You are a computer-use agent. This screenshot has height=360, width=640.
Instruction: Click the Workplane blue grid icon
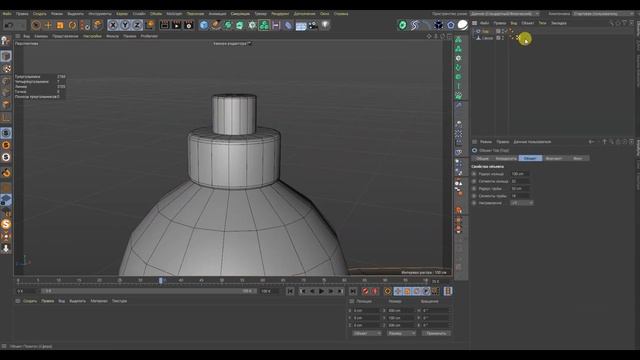point(6,200)
